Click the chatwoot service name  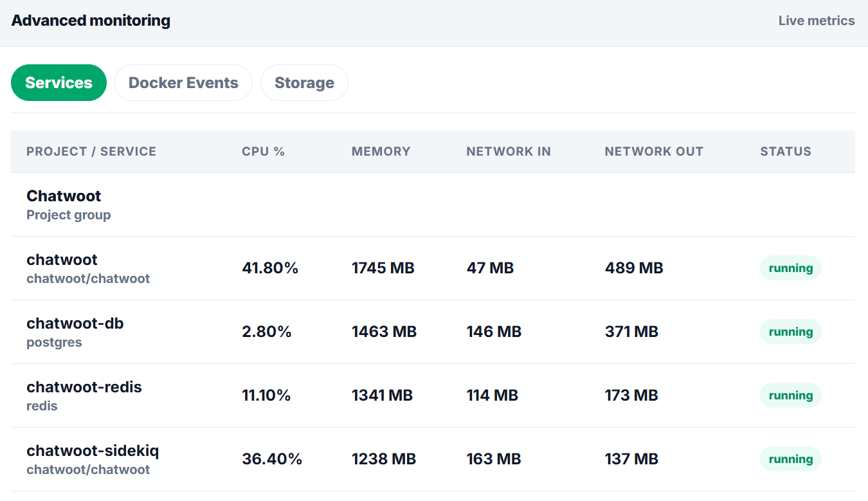(x=62, y=260)
